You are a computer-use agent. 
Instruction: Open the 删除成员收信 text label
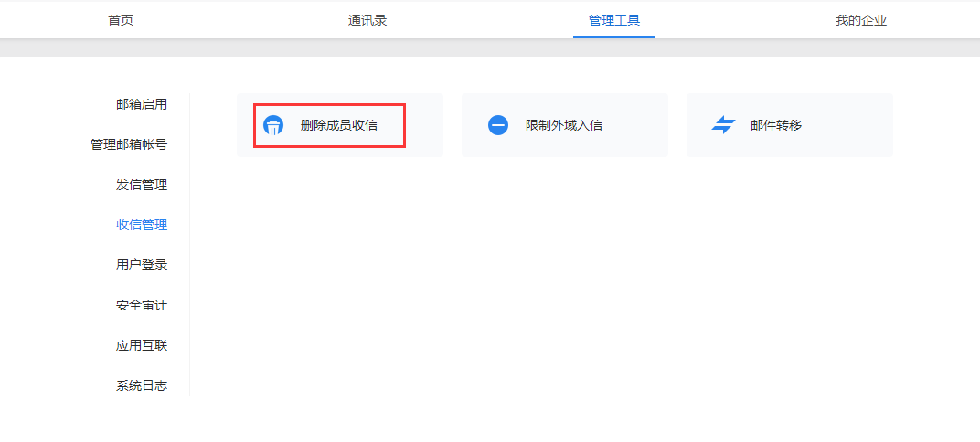click(x=338, y=126)
